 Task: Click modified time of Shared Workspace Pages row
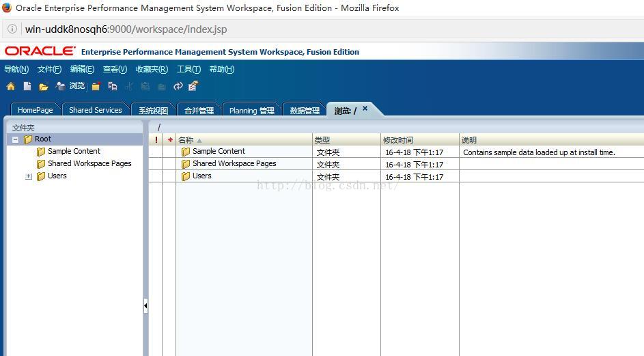(x=415, y=165)
